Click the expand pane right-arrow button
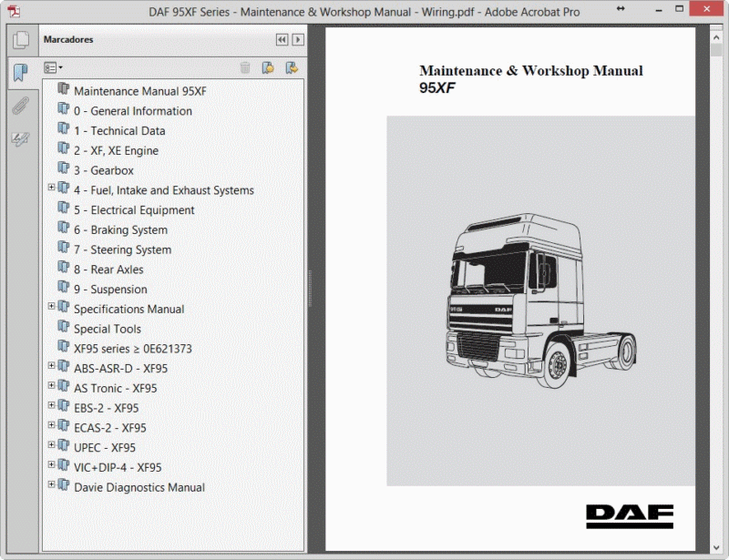The width and height of the screenshot is (729, 560). coord(298,39)
